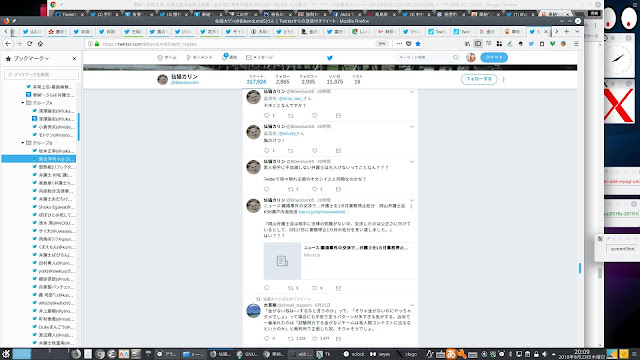This screenshot has height=360, width=640.
Task: Close the active Firefox tab
Action: (x=546, y=31)
